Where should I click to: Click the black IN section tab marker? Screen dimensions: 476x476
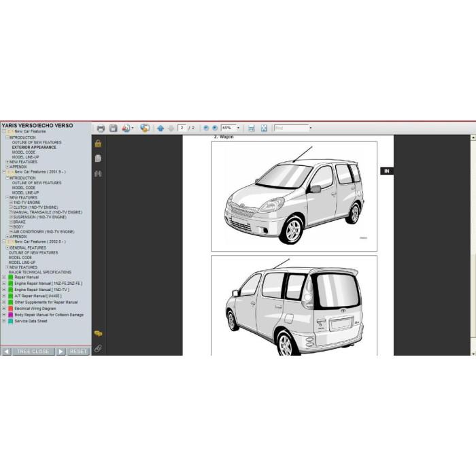[387, 171]
